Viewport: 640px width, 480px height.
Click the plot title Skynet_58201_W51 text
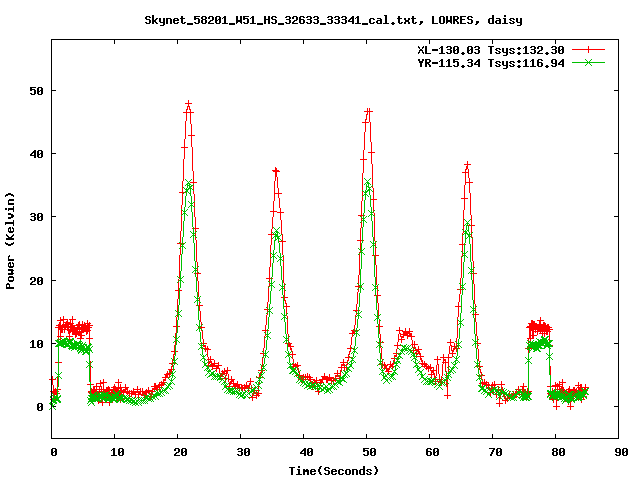click(x=333, y=20)
